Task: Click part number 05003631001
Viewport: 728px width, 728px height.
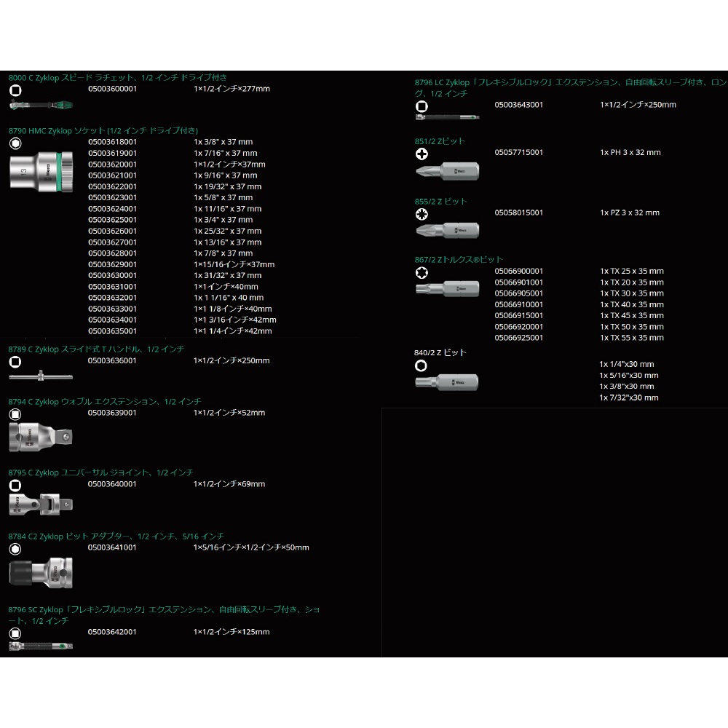Action: click(x=113, y=287)
